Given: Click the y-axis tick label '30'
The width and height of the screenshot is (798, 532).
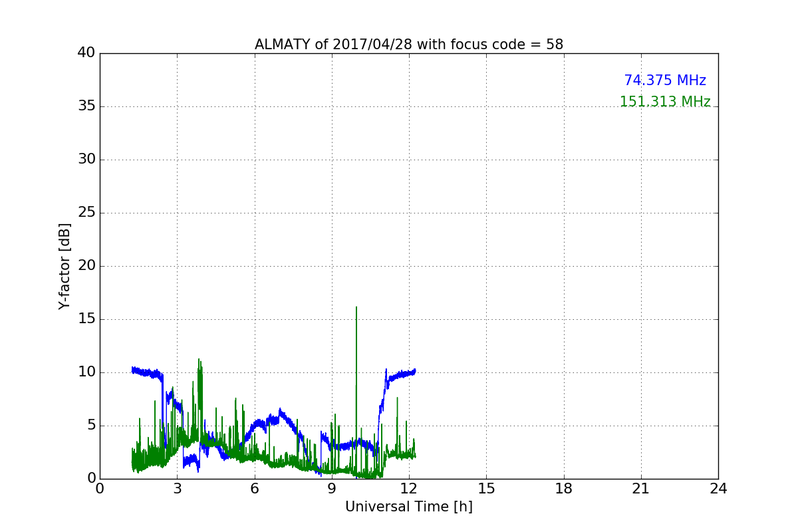Looking at the screenshot, I should click(x=86, y=160).
